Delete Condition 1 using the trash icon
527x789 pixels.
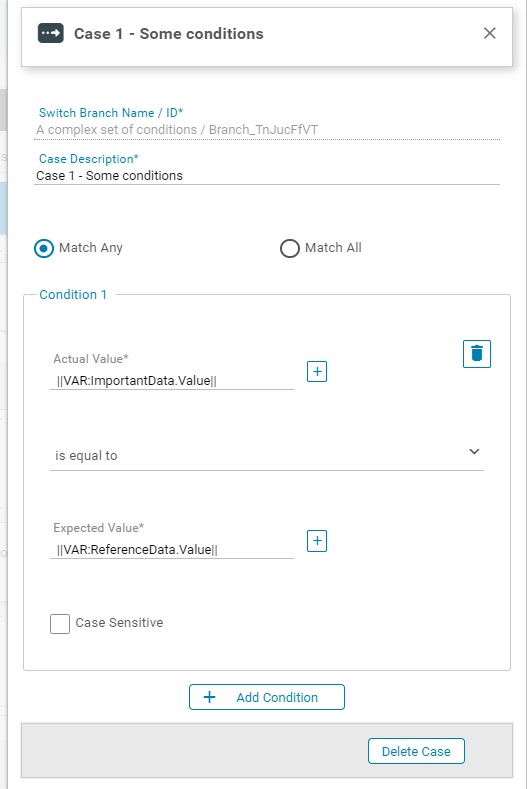pyautogui.click(x=477, y=354)
